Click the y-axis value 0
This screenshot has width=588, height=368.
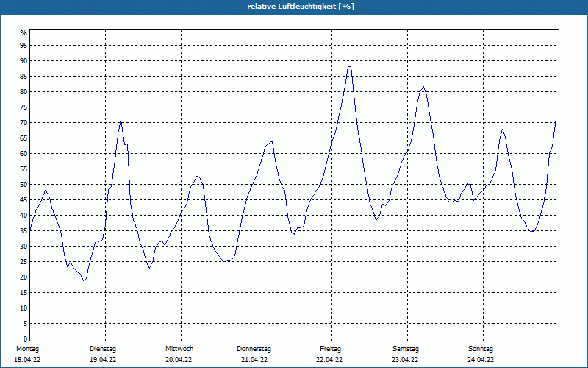pos(25,339)
